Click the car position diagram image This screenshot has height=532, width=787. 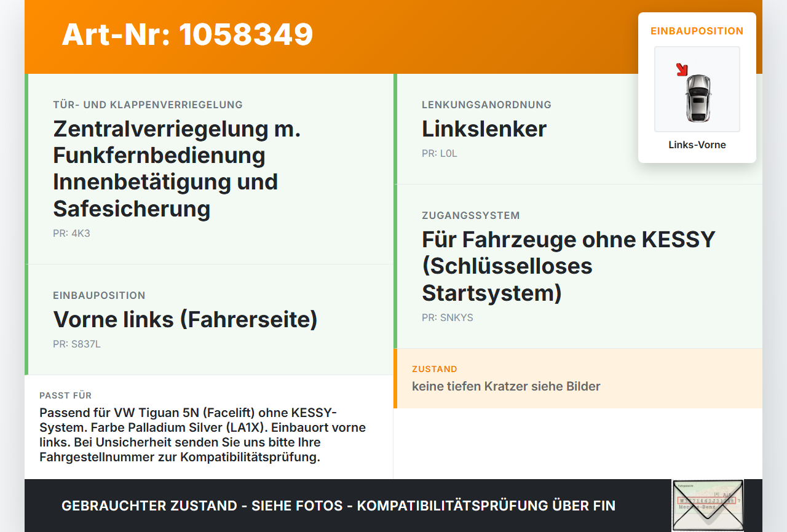(697, 89)
